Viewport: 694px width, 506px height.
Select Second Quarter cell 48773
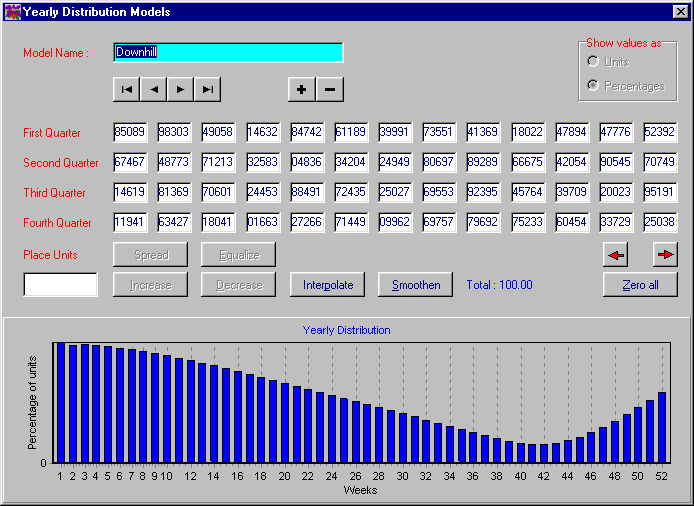[174, 162]
